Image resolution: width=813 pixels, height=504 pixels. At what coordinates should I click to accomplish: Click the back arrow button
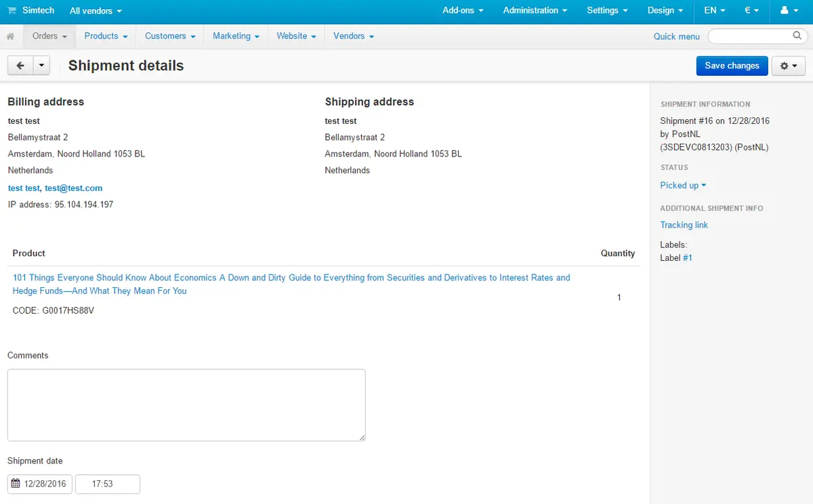[x=20, y=66]
